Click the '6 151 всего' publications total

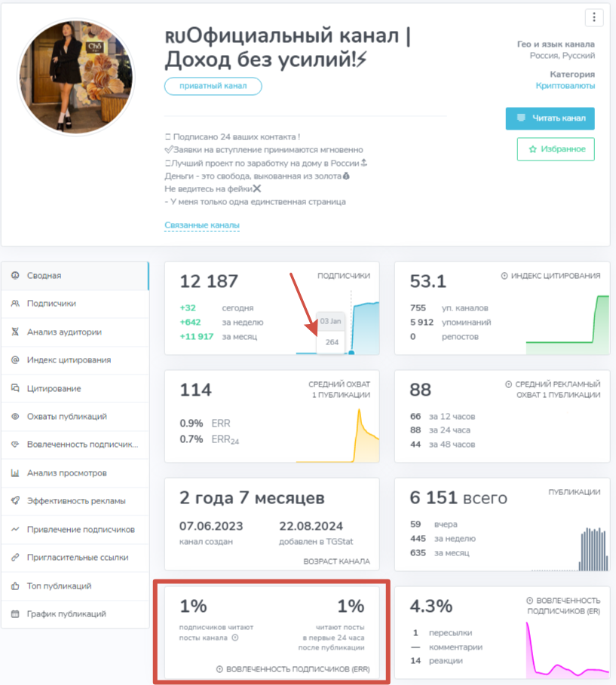[x=458, y=497]
